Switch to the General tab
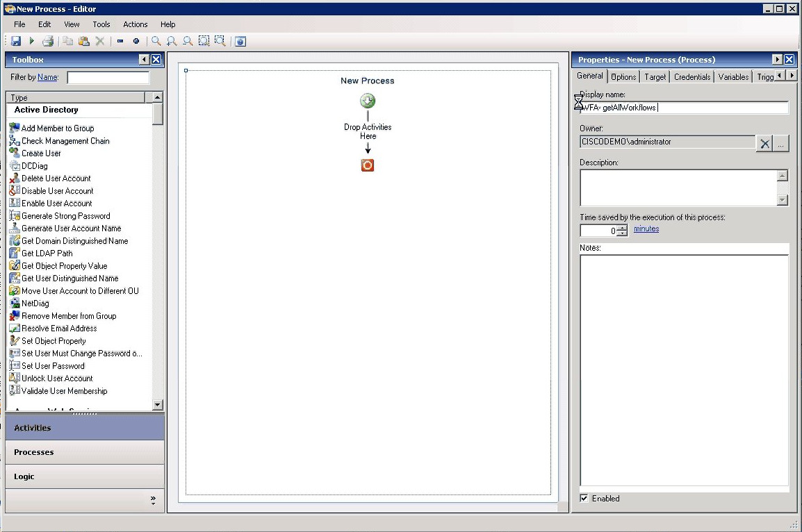The image size is (802, 532). 590,76
